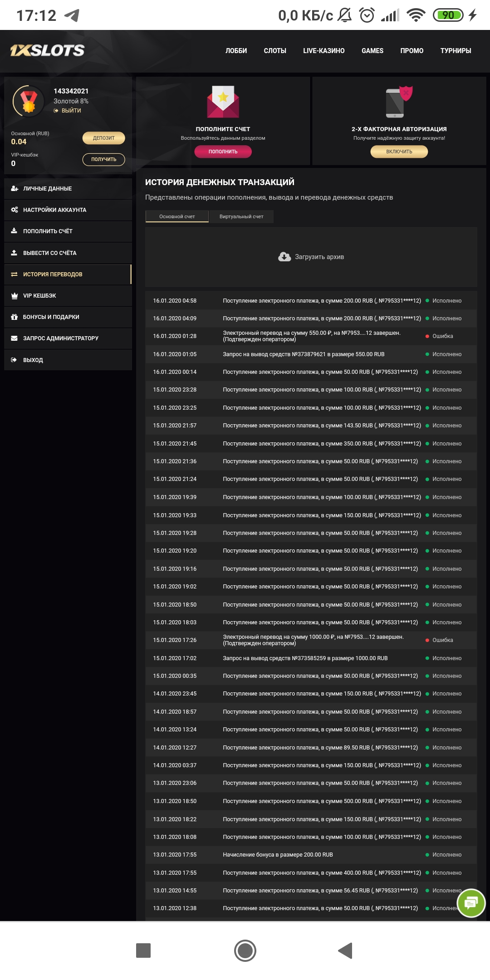Select withdrawal request №373585259 row
Viewport: 490px width, 980px height.
point(311,658)
